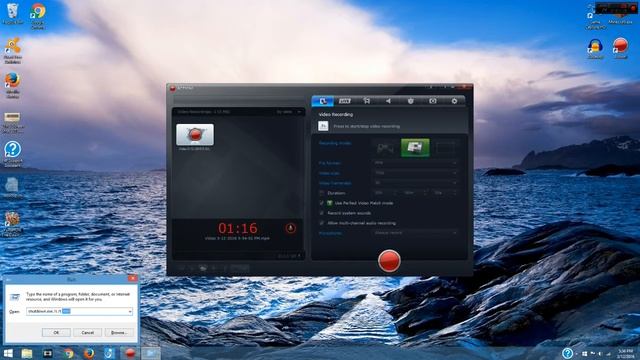Viewport: 640px width, 360px height.
Task: Click the Action! HUD overlay at screen top right
Action: click(x=616, y=8)
